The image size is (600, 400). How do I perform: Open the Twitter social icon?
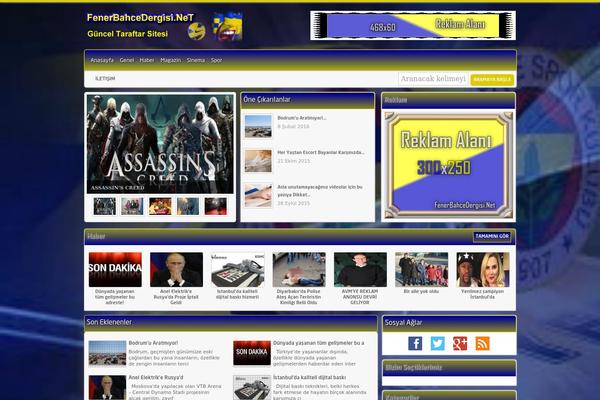(x=437, y=343)
